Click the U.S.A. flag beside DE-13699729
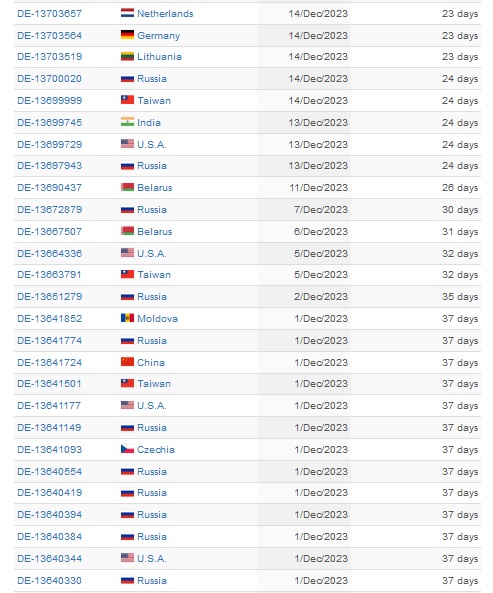Image resolution: width=493 pixels, height=593 pixels. coord(127,144)
